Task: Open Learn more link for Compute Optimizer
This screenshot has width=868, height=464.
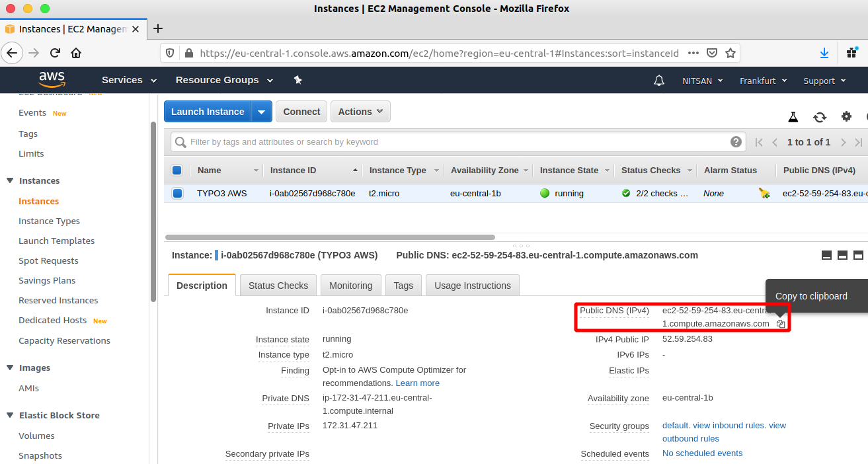Action: (417, 383)
